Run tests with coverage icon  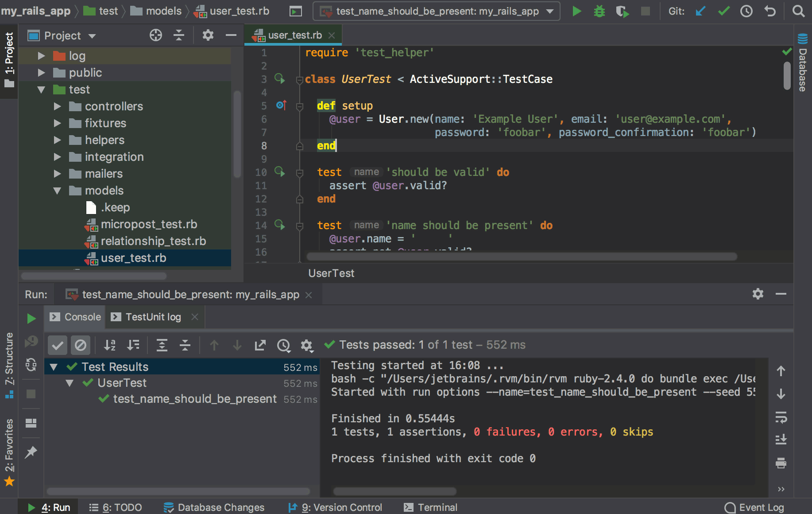click(x=622, y=11)
